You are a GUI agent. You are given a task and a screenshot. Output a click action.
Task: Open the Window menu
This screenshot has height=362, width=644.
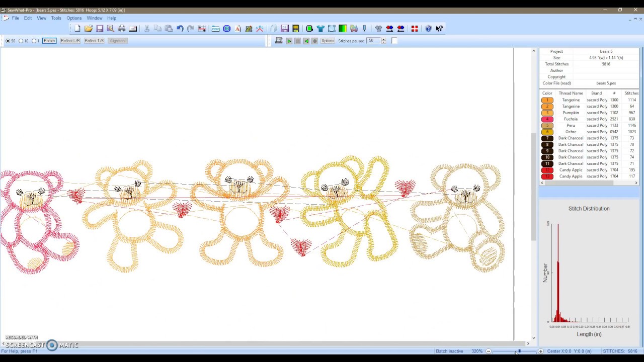coord(94,18)
